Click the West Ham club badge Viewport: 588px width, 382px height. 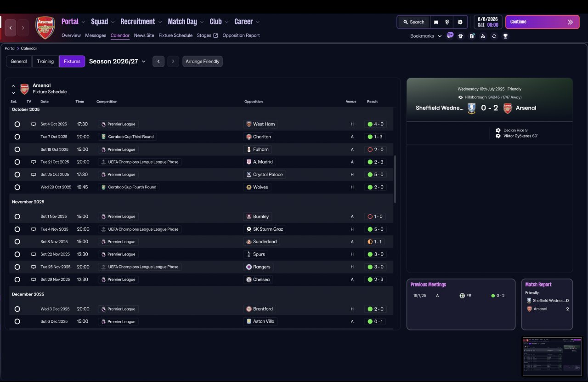coord(249,124)
